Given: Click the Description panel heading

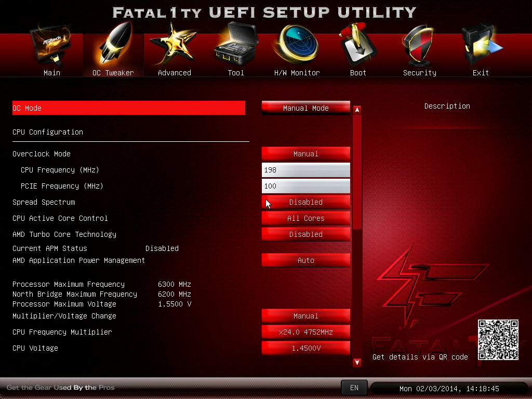Looking at the screenshot, I should click(447, 106).
